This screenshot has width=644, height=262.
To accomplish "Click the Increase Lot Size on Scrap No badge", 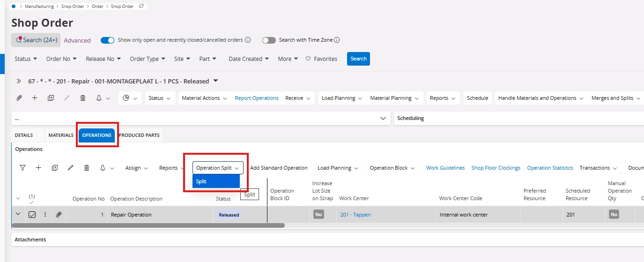I will point(318,215).
